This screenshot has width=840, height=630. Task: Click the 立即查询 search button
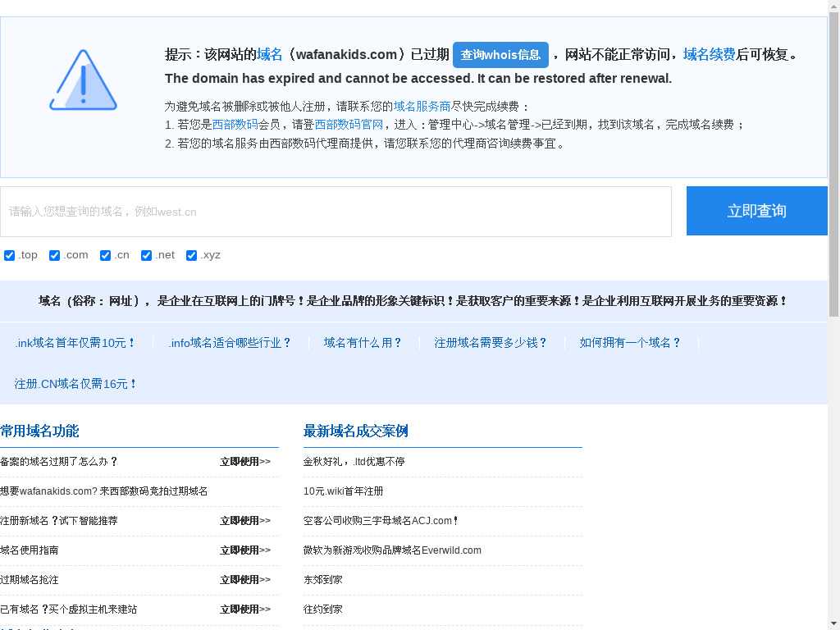tap(757, 211)
